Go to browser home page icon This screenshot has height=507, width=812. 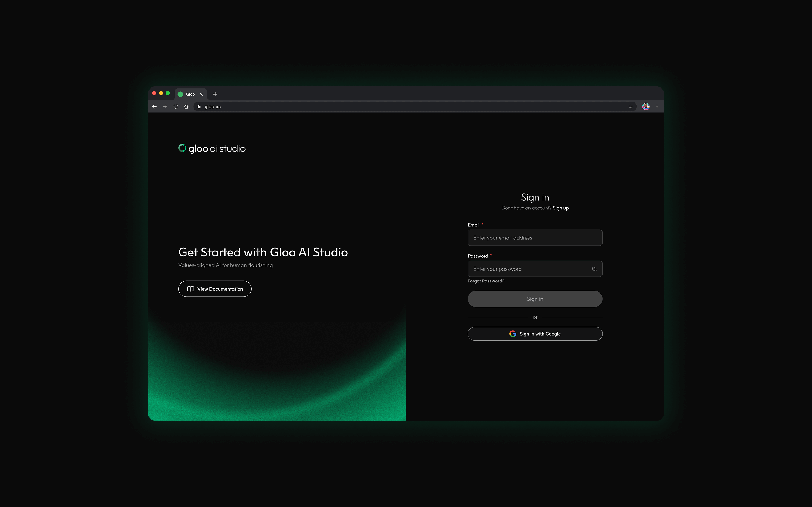(186, 107)
